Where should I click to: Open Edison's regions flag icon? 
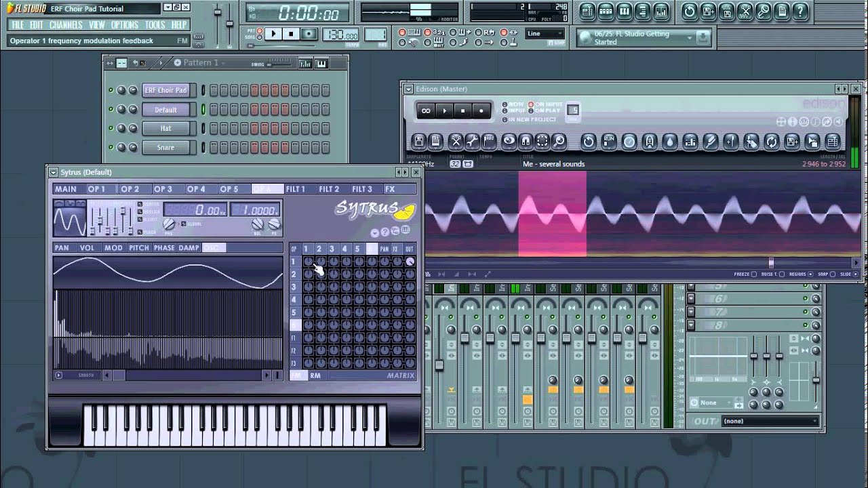coord(490,141)
